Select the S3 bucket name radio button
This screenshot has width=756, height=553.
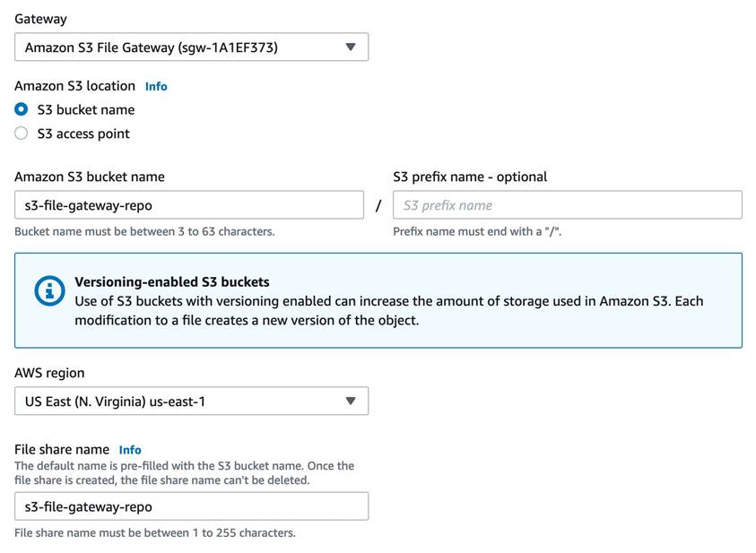coord(22,109)
